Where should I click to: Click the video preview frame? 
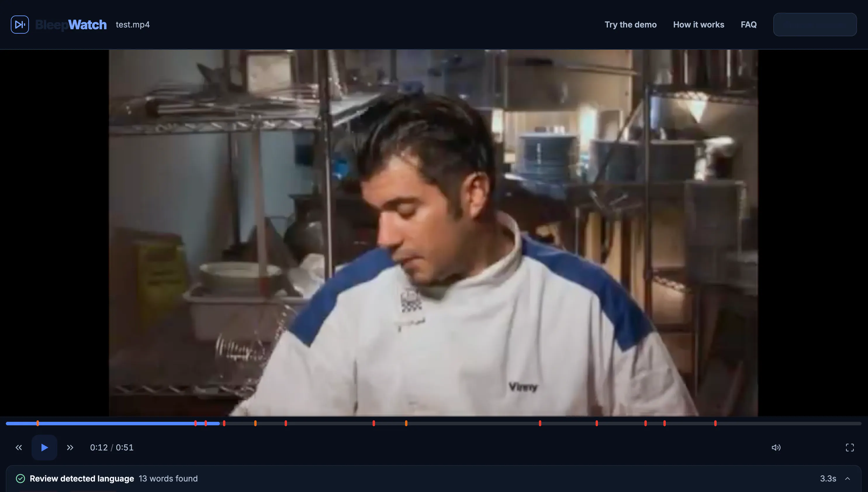433,233
